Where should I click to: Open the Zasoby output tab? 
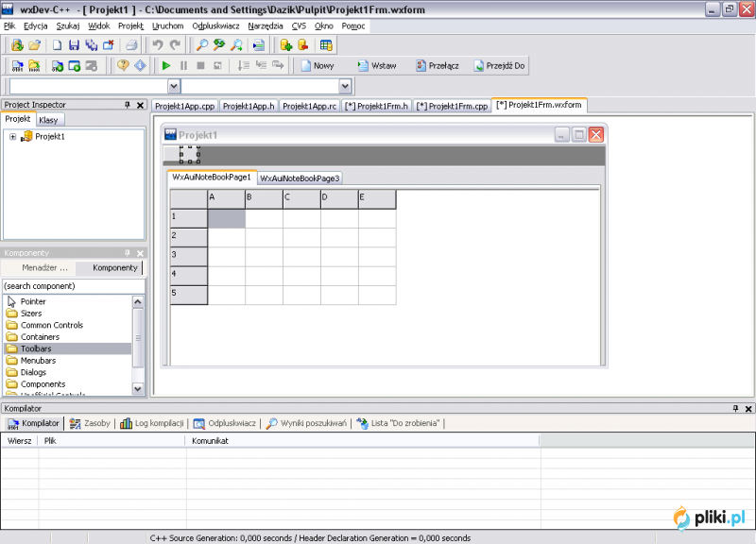[x=90, y=423]
